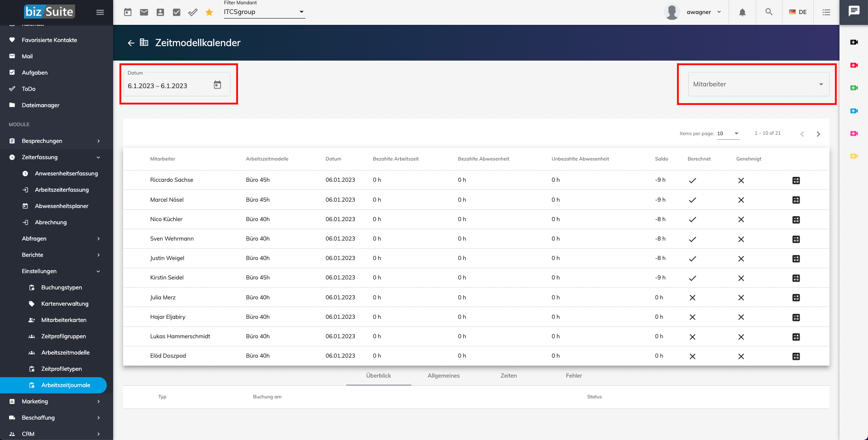The height and width of the screenshot is (440, 868).
Task: Open calculation icon for Riccardo Sachse row
Action: point(796,180)
